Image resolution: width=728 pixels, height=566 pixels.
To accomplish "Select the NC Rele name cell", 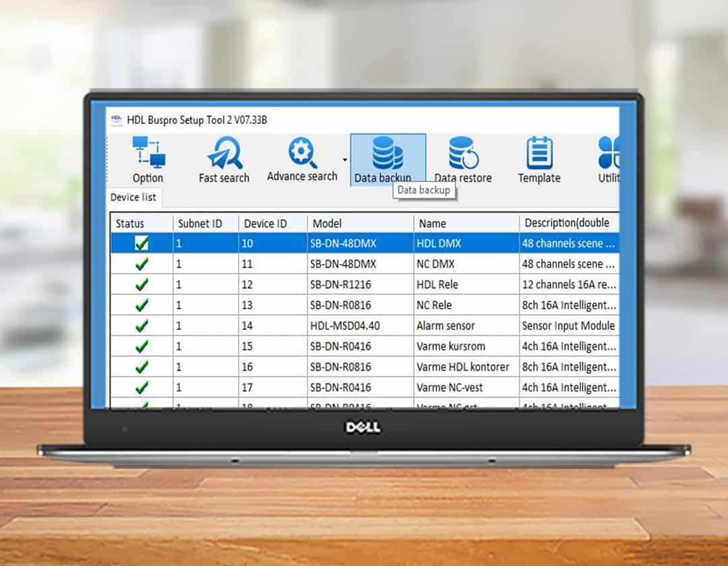I will 466,305.
